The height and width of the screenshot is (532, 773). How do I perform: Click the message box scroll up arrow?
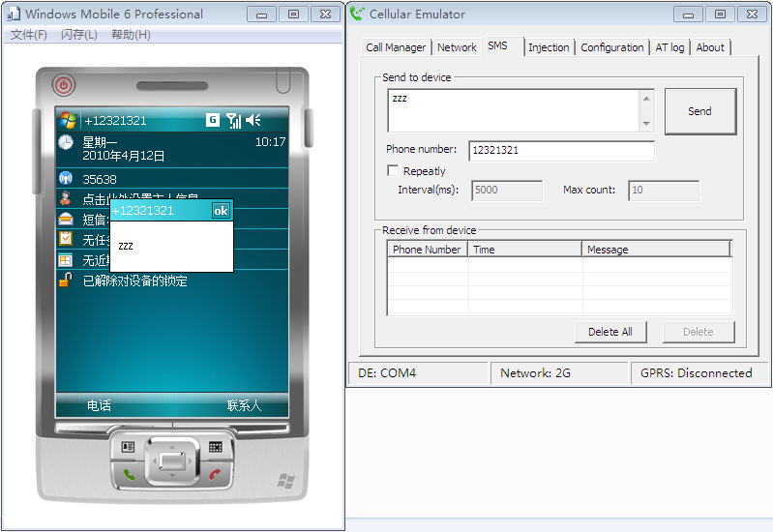[646, 99]
